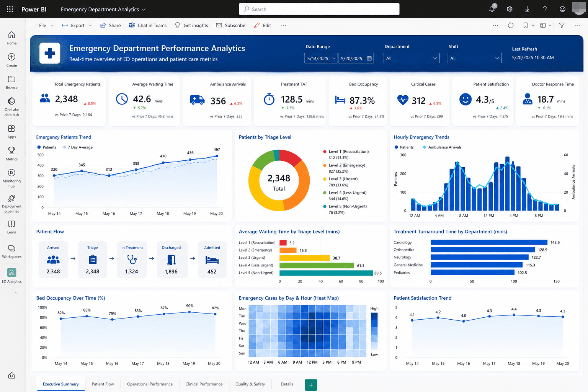
Task: Click the 7 Day Average legend entry
Action: point(77,147)
